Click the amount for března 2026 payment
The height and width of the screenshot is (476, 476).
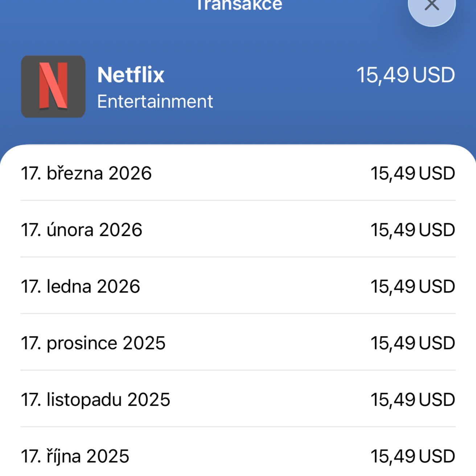[x=413, y=173]
